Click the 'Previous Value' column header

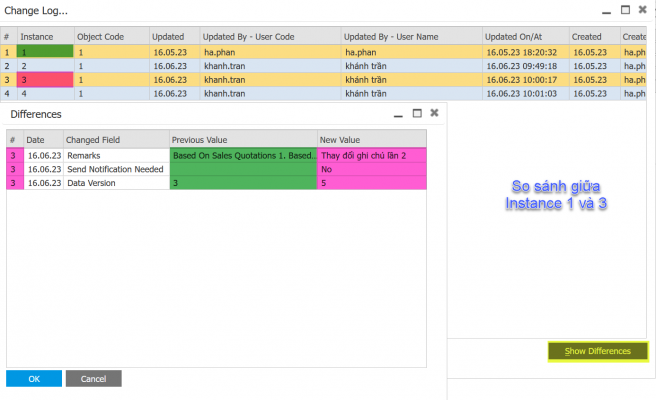click(243, 140)
